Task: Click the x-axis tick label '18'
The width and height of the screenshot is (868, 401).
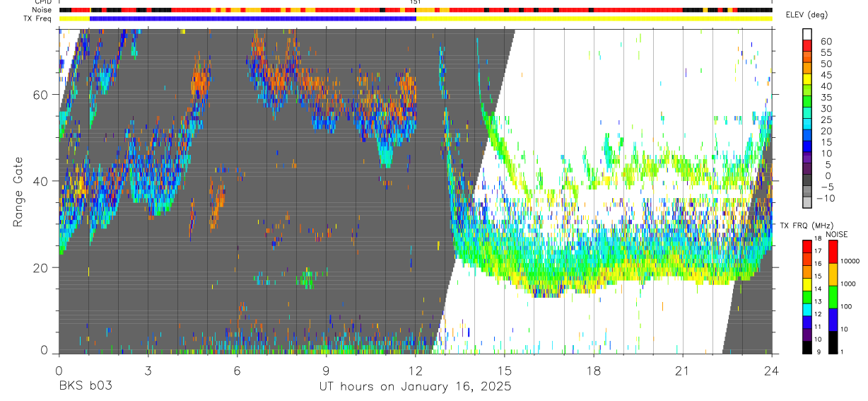Action: (x=594, y=371)
